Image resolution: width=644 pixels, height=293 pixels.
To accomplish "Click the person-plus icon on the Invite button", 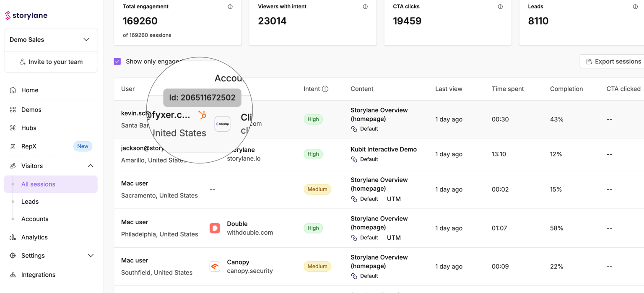I will click(22, 62).
